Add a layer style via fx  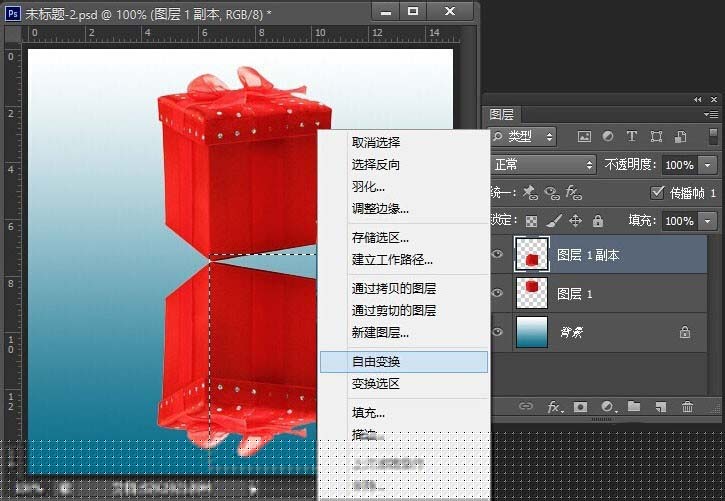click(554, 407)
